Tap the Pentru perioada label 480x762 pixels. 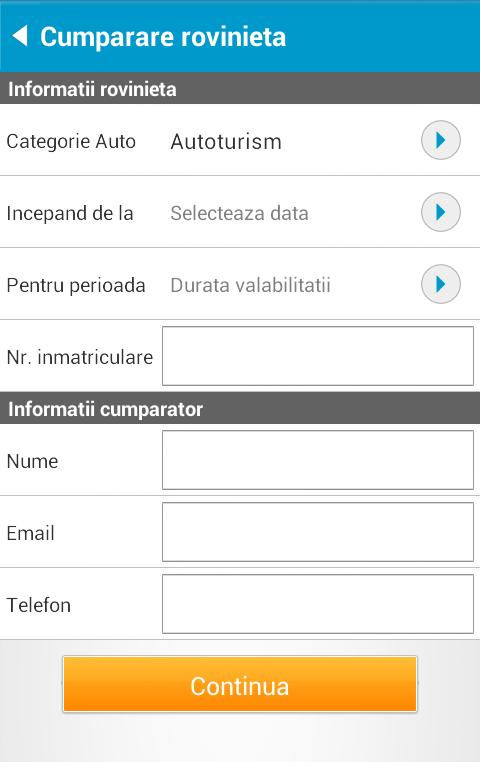pos(76,285)
